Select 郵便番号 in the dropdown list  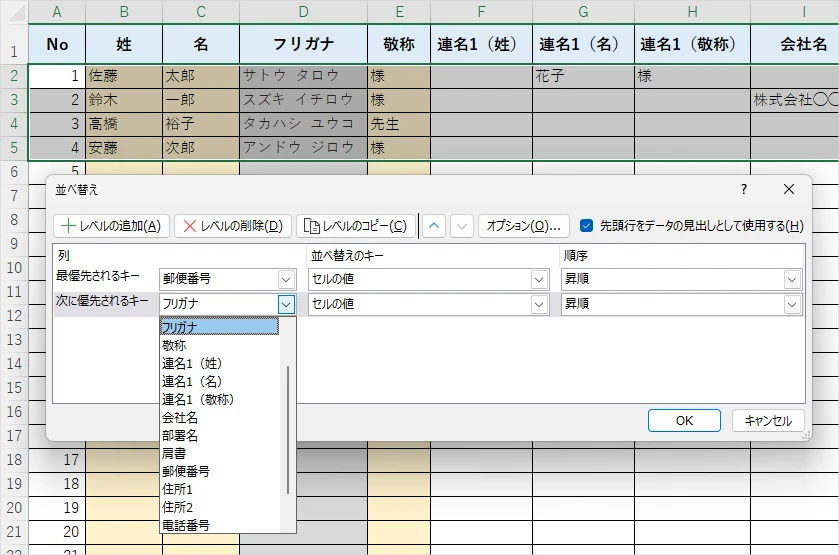(x=219, y=471)
